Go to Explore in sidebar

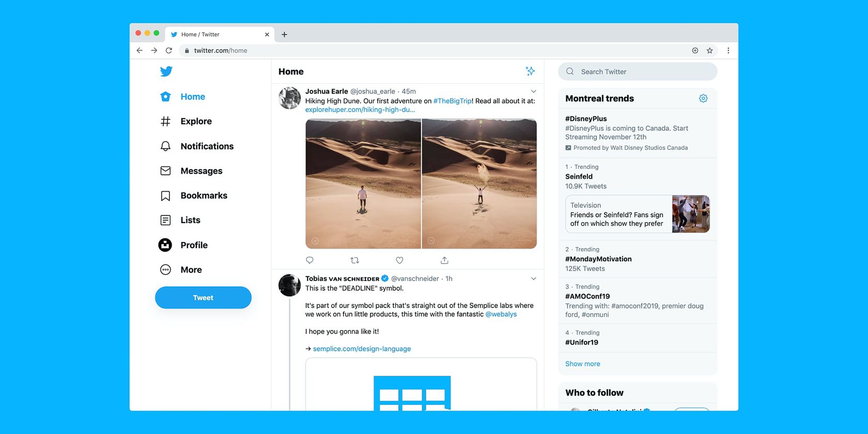(196, 121)
